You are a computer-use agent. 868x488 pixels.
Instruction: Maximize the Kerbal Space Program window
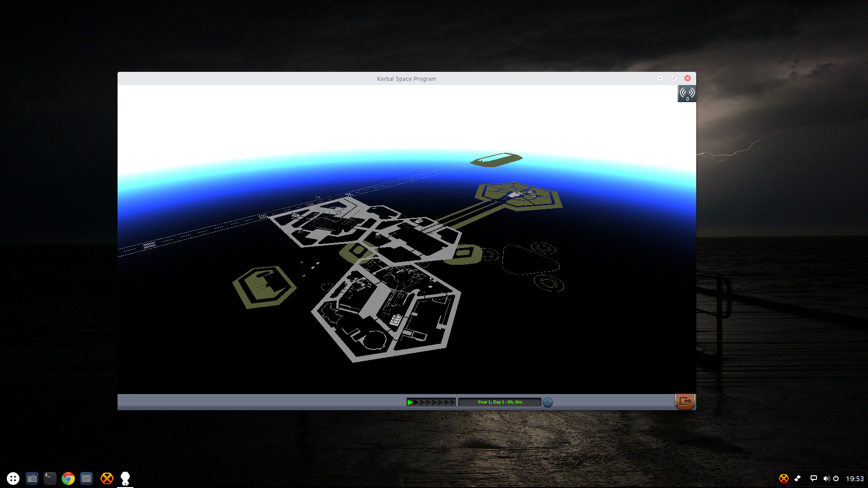pyautogui.click(x=674, y=78)
